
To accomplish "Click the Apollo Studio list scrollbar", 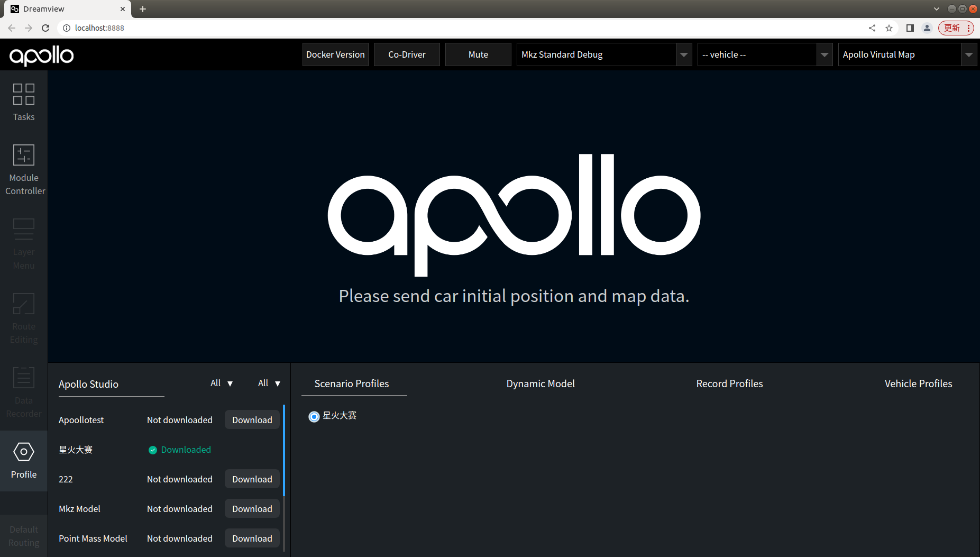I will [284, 450].
